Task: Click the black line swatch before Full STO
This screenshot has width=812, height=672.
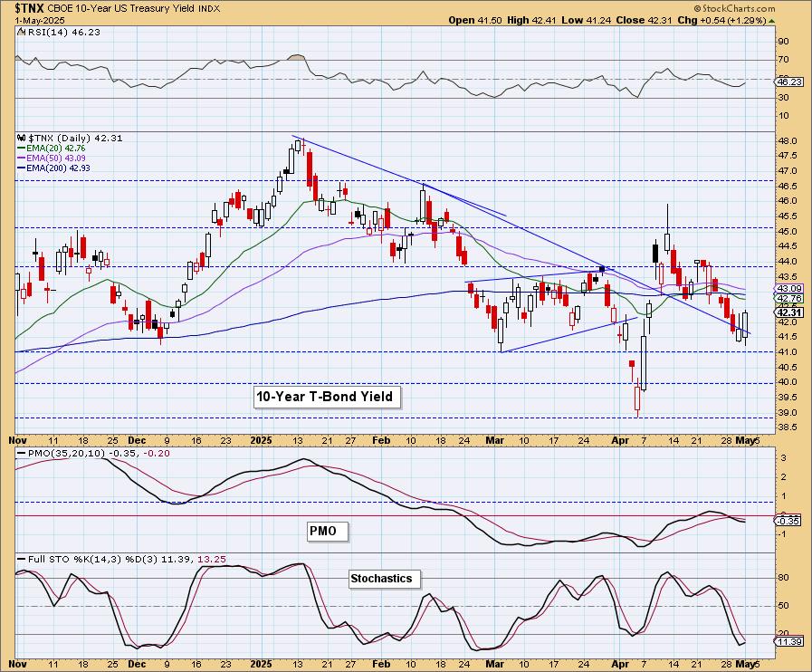Action: click(21, 560)
